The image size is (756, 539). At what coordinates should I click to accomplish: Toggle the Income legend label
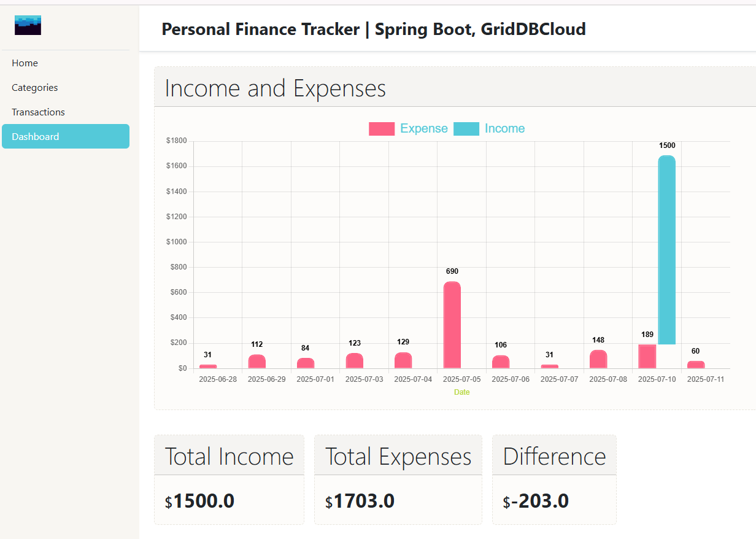pyautogui.click(x=504, y=128)
